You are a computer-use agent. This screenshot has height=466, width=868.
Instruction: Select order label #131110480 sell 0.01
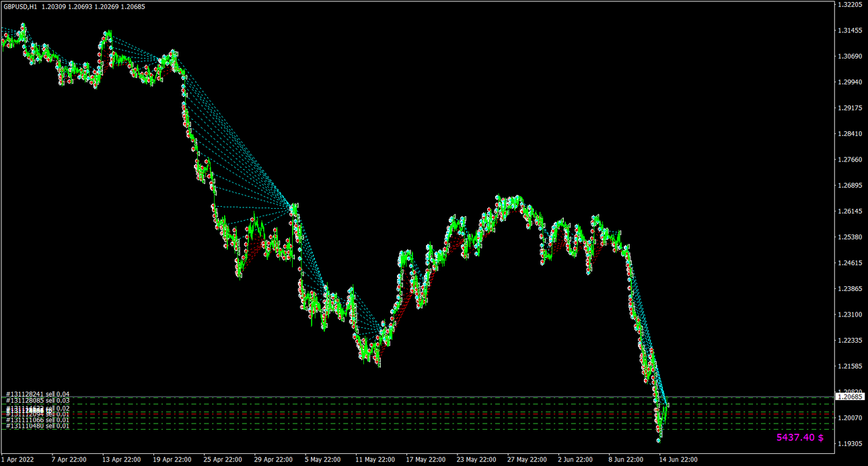[38, 426]
